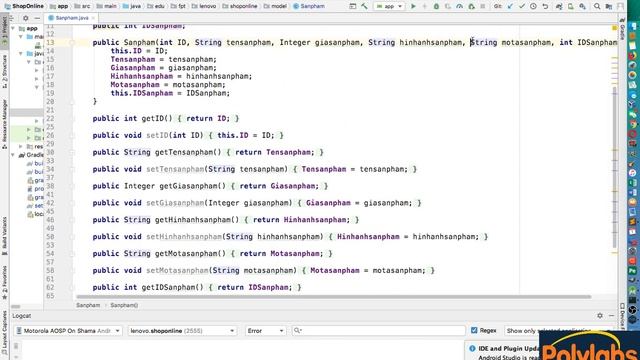Click the fold marker beside line 22
Image resolution: width=640 pixels, height=360 pixels.
pyautogui.click(x=72, y=118)
